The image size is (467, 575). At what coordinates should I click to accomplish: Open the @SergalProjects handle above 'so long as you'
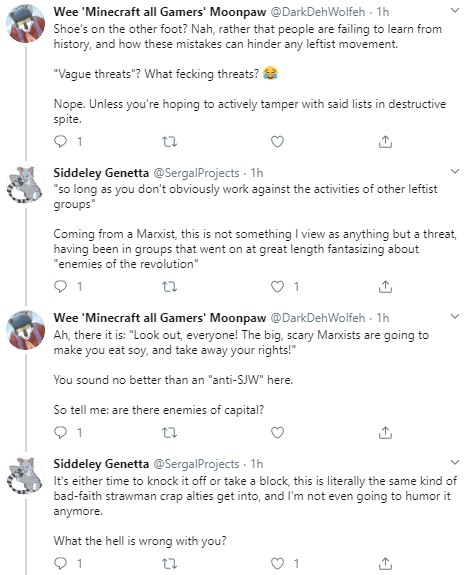(196, 173)
